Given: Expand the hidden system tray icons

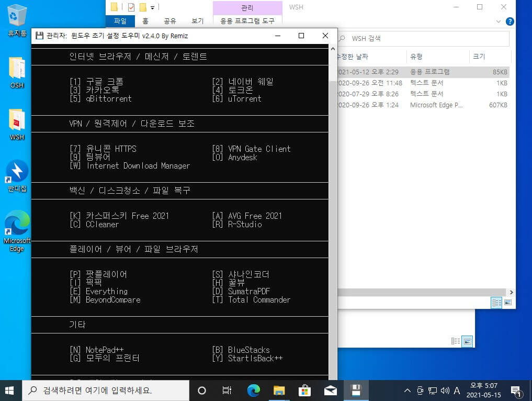Looking at the screenshot, I should point(407,391).
